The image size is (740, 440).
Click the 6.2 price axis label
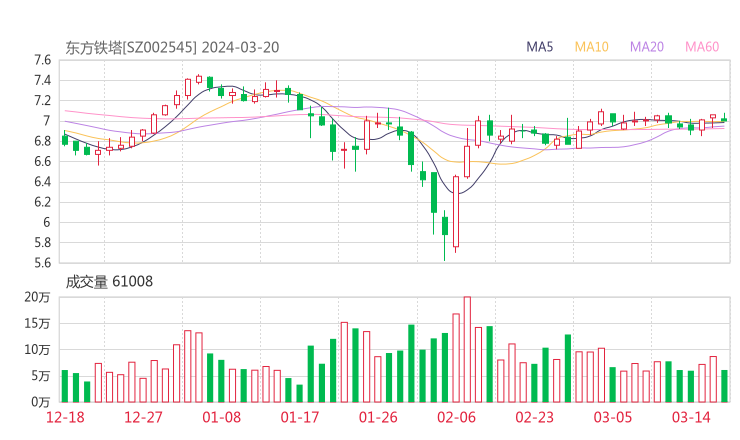click(x=42, y=202)
